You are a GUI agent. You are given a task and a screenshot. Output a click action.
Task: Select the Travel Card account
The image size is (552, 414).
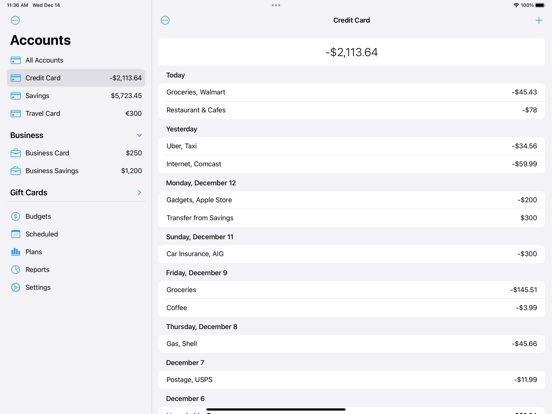[76, 113]
